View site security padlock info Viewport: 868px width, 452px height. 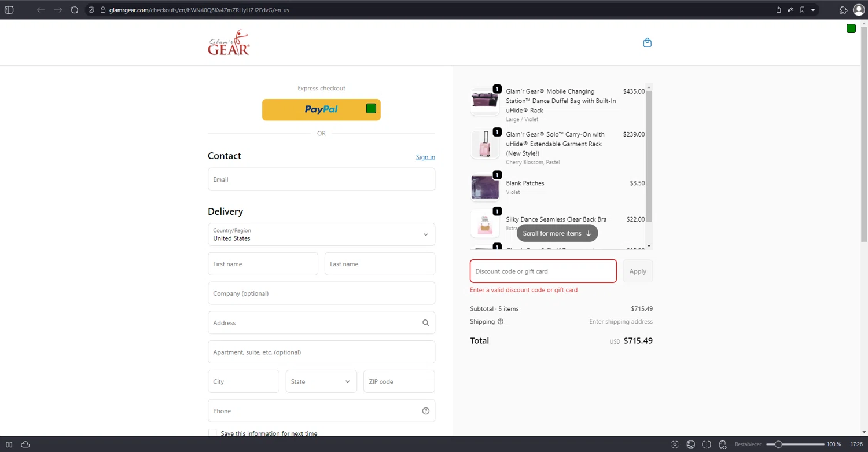coord(102,10)
